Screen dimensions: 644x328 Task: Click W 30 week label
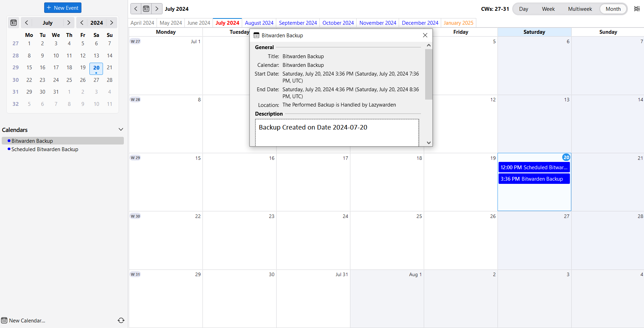135,216
